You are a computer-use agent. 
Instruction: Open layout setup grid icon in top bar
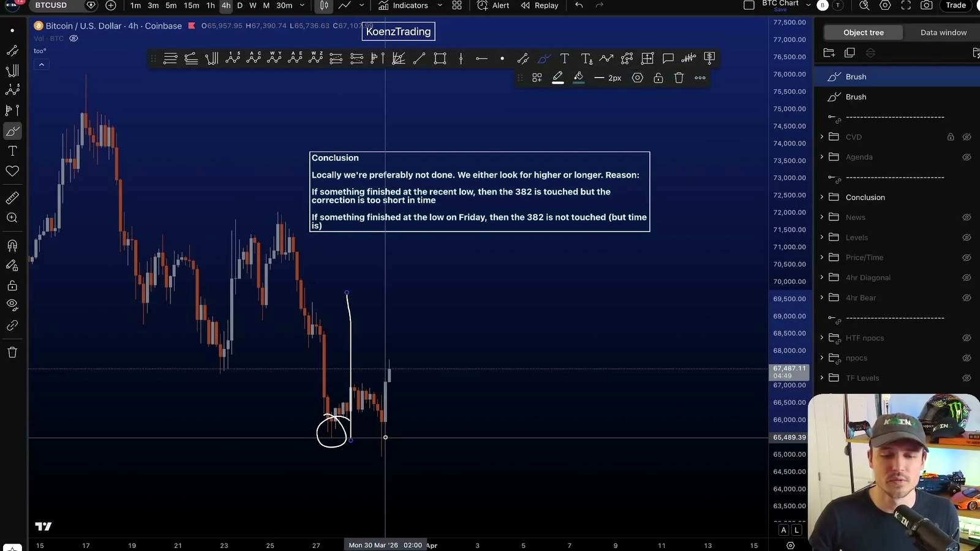pos(457,6)
